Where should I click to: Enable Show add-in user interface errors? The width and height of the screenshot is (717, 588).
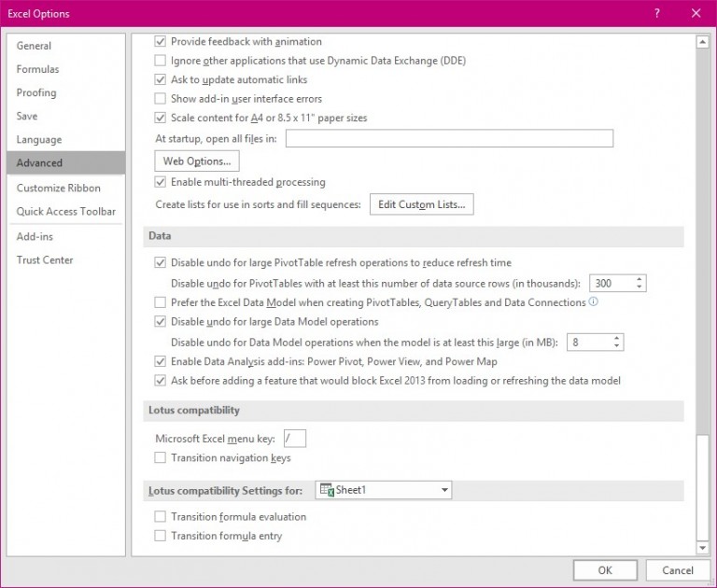[x=160, y=99]
